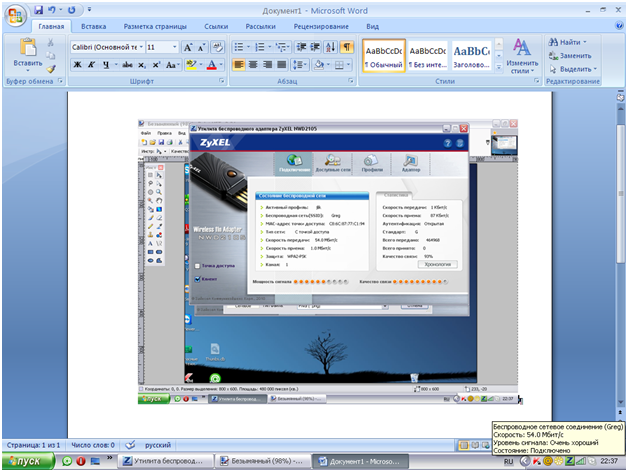Expand the highlight color arrow
Viewport: 628px width, 472px height.
coord(201,65)
